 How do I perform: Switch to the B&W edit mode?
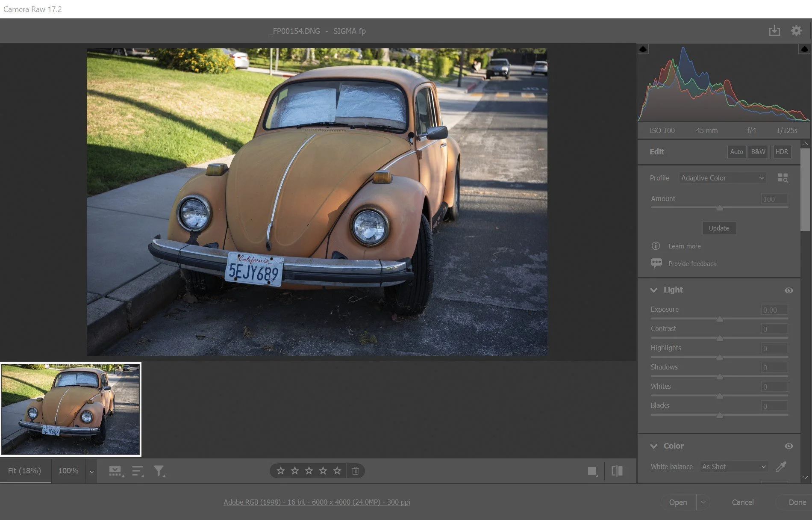pos(758,152)
